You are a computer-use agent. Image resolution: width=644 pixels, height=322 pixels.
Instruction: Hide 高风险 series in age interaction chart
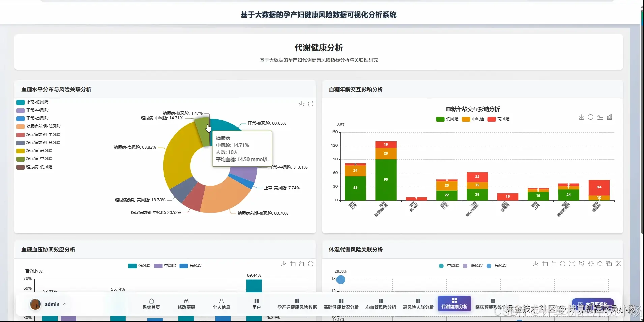(x=498, y=119)
